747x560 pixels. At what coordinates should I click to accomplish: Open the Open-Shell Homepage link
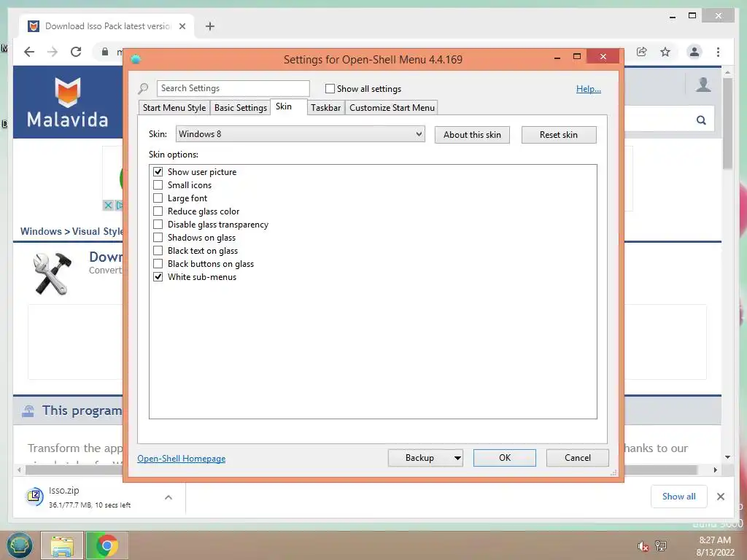tap(182, 459)
